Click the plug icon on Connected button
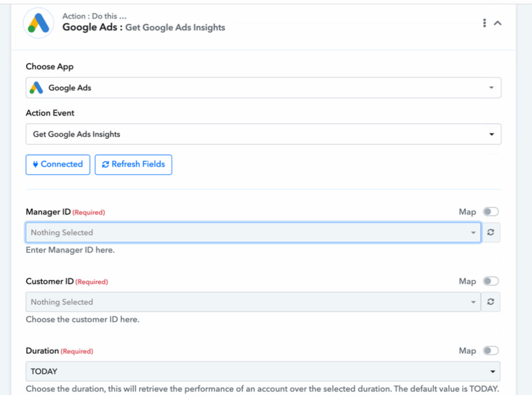Viewport: 532px width, 395px height. 35,164
